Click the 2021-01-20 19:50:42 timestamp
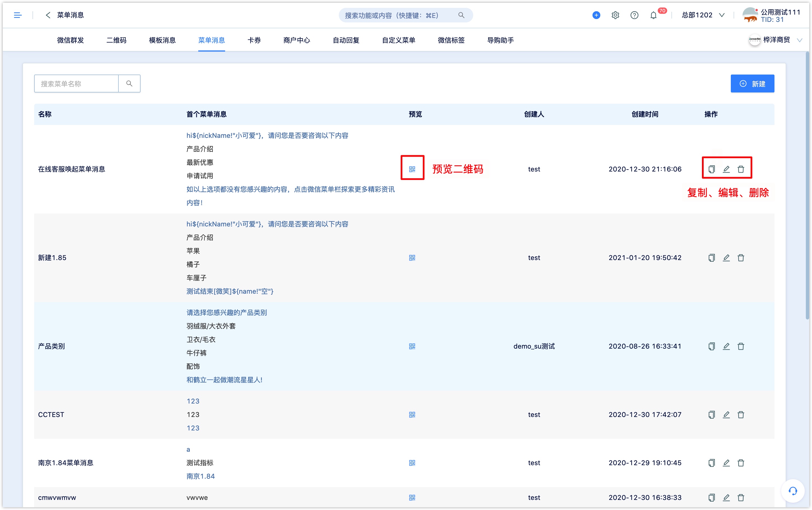 pyautogui.click(x=645, y=258)
